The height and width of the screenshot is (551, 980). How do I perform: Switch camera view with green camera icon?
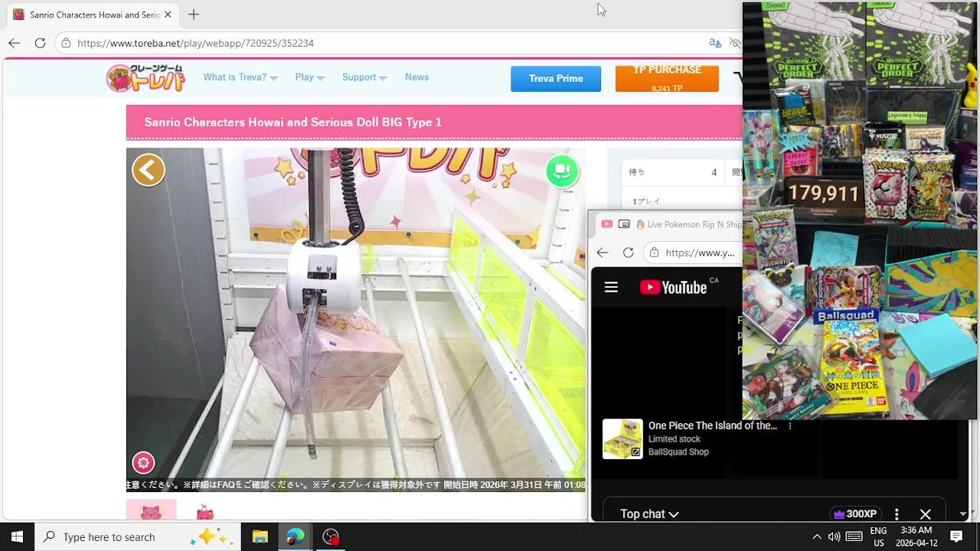[562, 171]
